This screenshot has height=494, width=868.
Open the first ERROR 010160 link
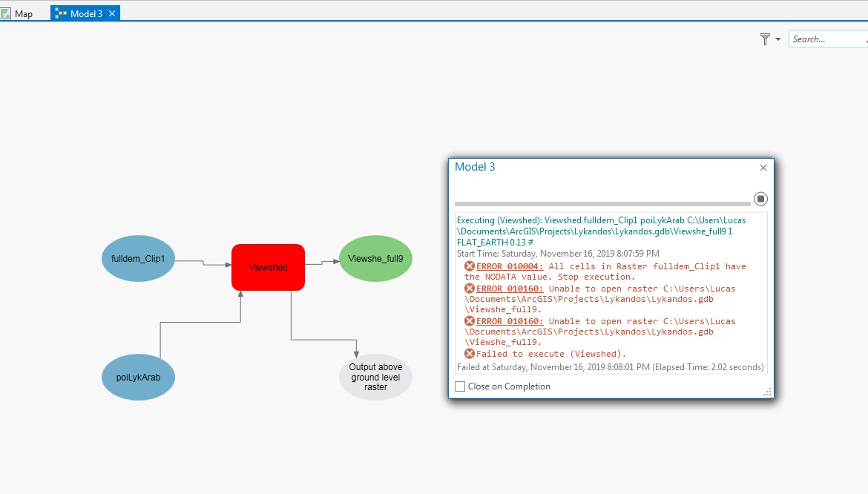(509, 289)
